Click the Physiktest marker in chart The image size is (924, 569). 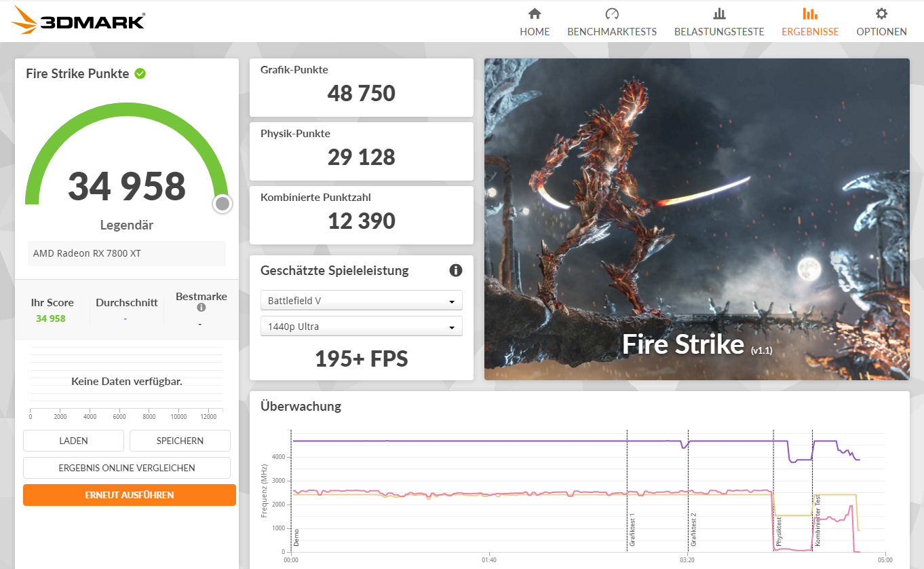779,532
